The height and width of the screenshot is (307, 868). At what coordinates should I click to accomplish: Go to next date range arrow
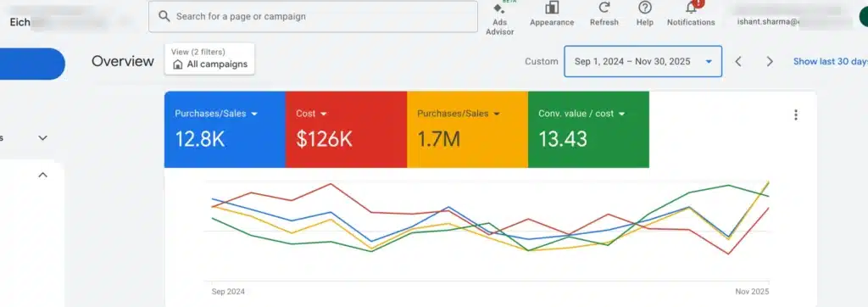[x=770, y=62]
